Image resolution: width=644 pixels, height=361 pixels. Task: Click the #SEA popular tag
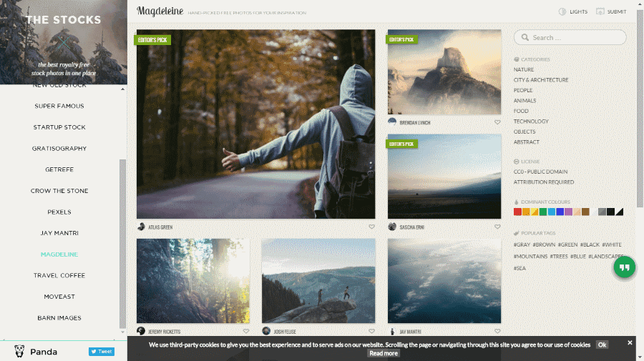[x=519, y=268]
